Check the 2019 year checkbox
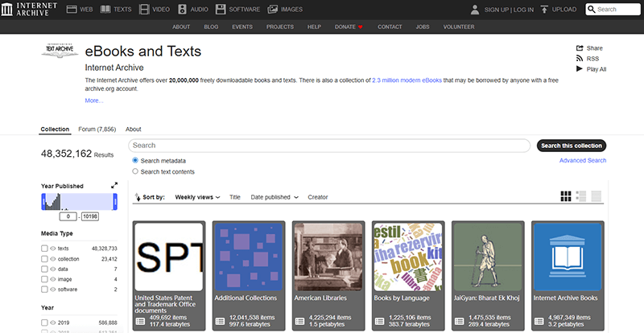 44,323
